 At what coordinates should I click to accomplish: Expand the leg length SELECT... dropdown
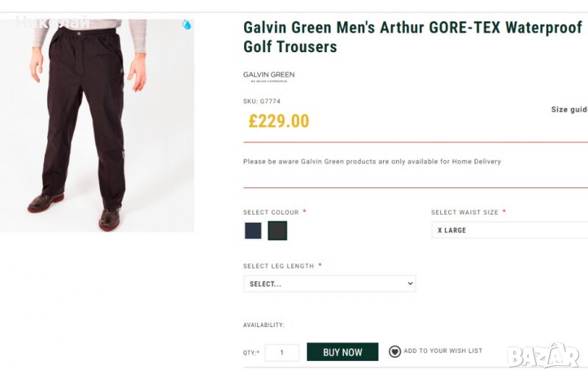coord(330,284)
